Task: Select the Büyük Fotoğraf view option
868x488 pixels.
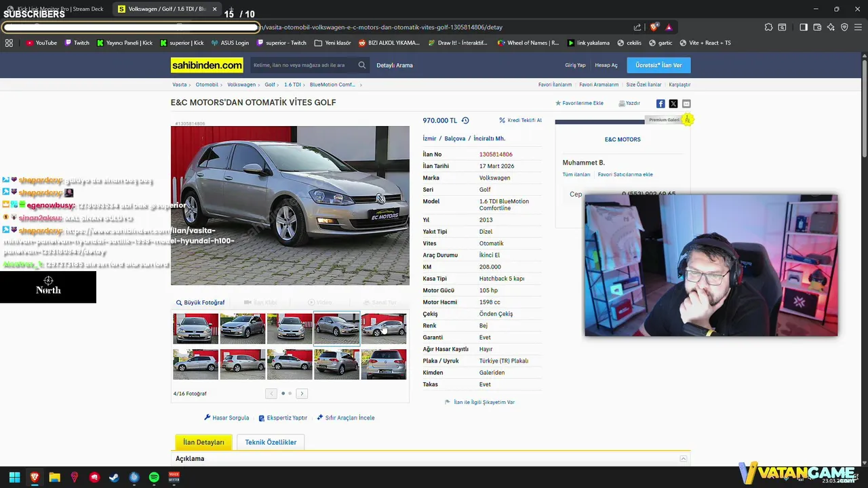Action: pyautogui.click(x=200, y=302)
